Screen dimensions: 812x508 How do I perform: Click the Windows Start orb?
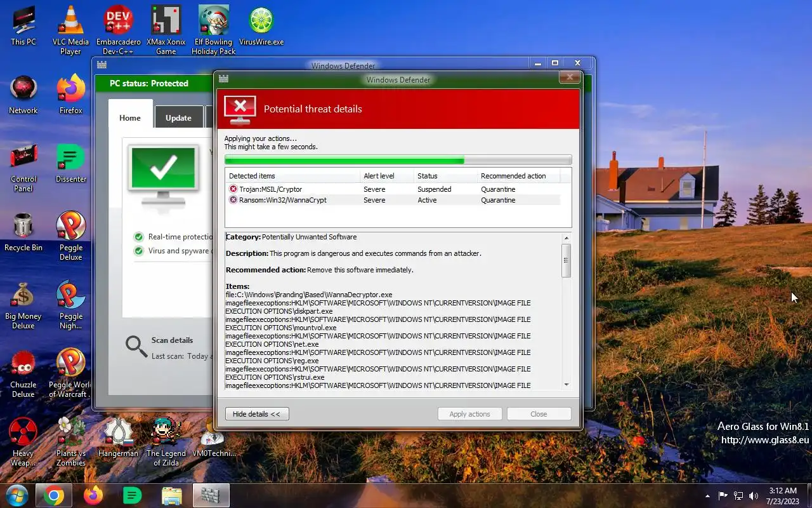click(x=16, y=495)
